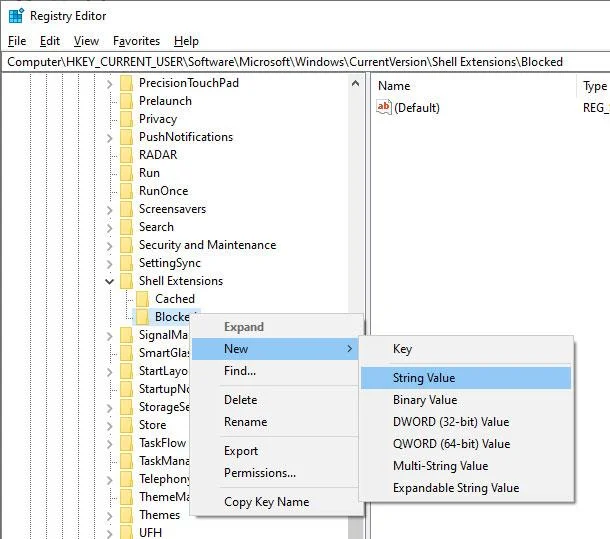Click the Screensavers folder icon

pos(126,209)
